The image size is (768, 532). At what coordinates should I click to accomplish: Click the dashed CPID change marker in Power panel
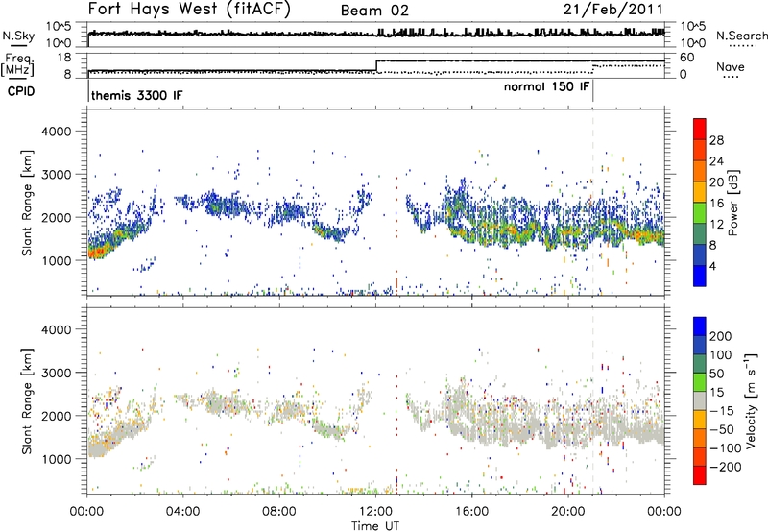tap(592, 202)
